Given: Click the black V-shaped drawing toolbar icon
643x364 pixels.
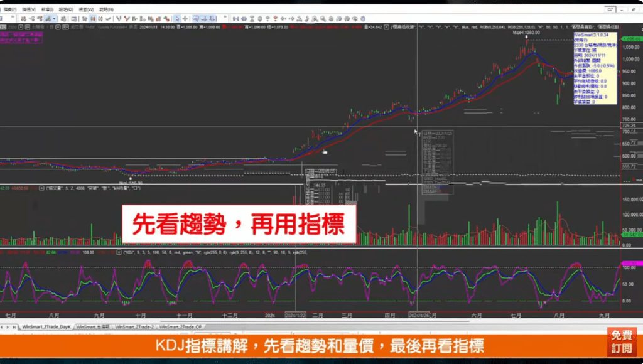Looking at the screenshot, I should click(119, 18).
